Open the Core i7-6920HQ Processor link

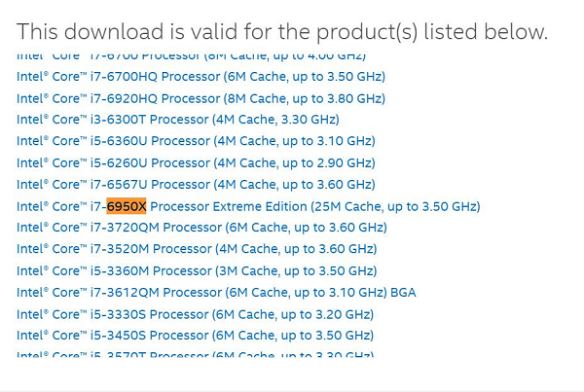tap(201, 98)
